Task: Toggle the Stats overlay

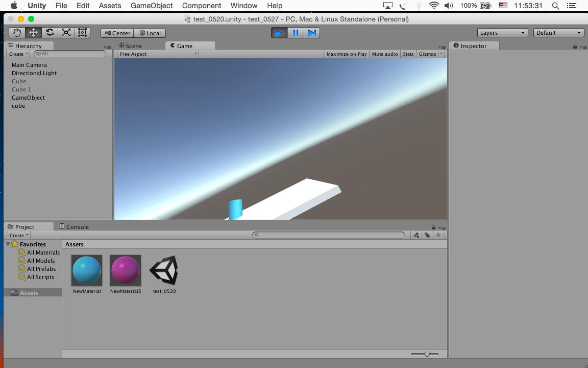Action: click(408, 54)
